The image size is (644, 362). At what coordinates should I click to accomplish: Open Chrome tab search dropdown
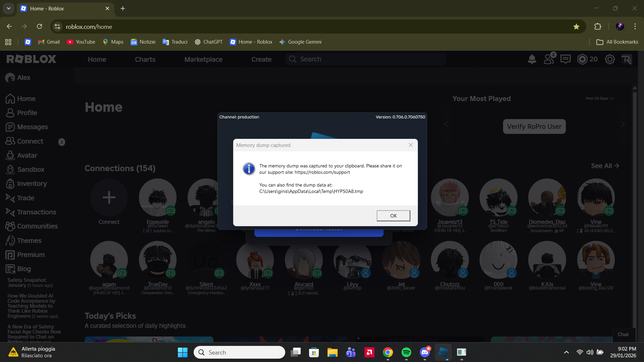point(9,8)
